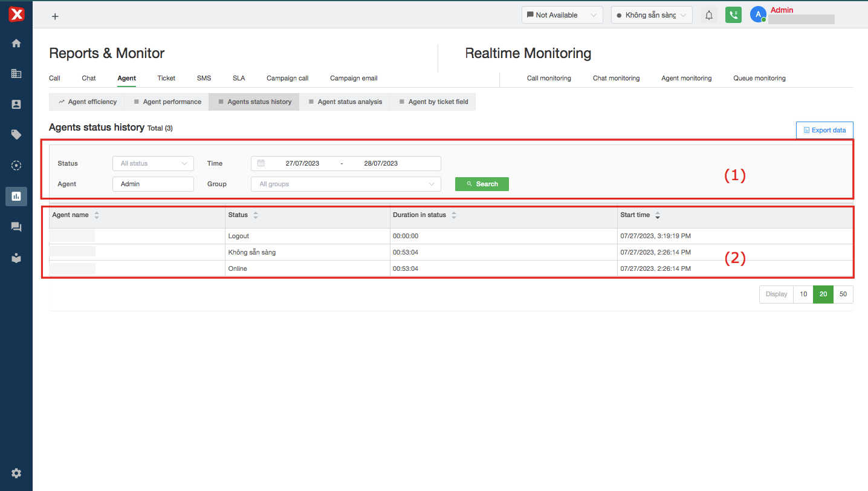Image resolution: width=868 pixels, height=491 pixels.
Task: Sort by Duration in status column
Action: (454, 215)
